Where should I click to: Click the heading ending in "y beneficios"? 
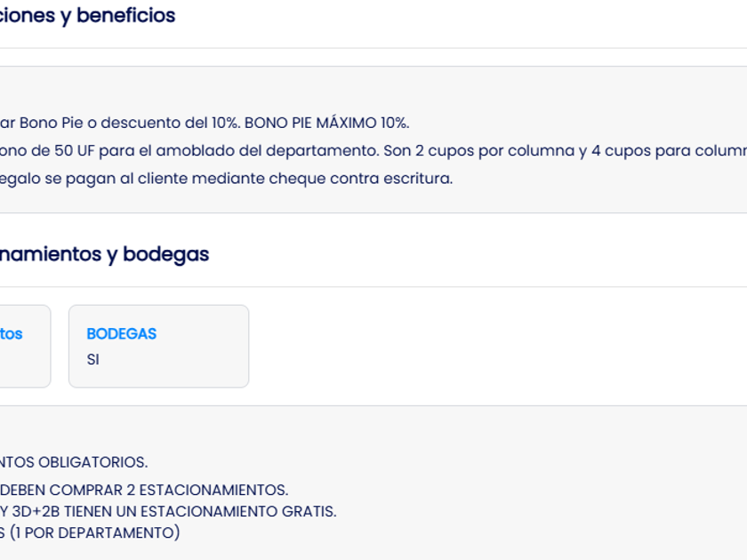[87, 16]
